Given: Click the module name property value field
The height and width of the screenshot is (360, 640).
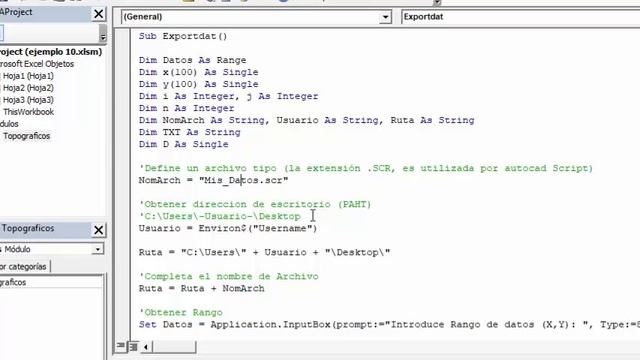Looking at the screenshot, I should pyautogui.click(x=51, y=282).
